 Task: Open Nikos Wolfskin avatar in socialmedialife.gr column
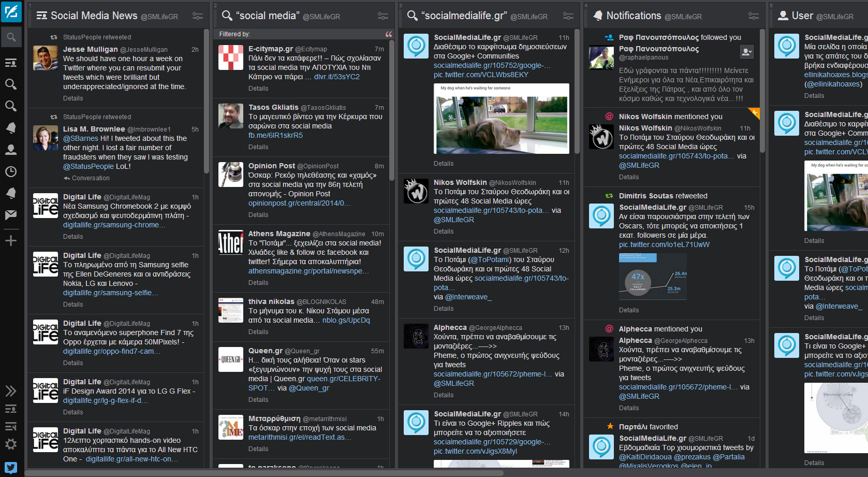416,191
